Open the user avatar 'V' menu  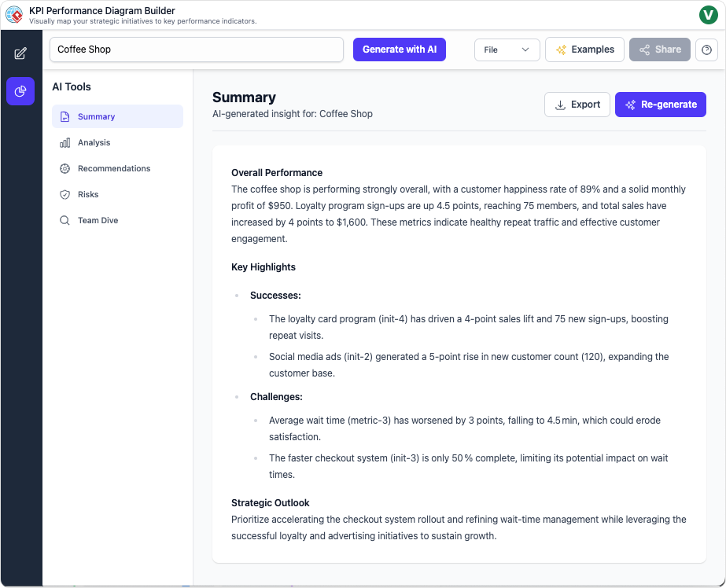click(708, 15)
